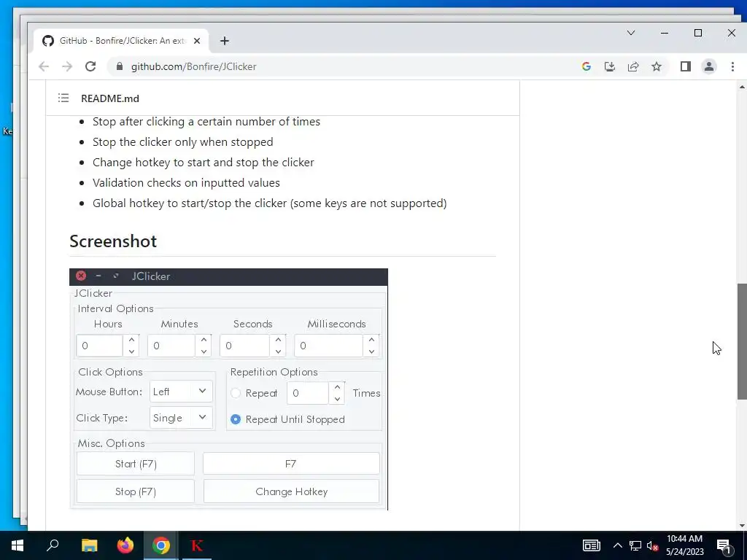This screenshot has height=560, width=747.
Task: Open the taskbar clock and date
Action: 684,545
